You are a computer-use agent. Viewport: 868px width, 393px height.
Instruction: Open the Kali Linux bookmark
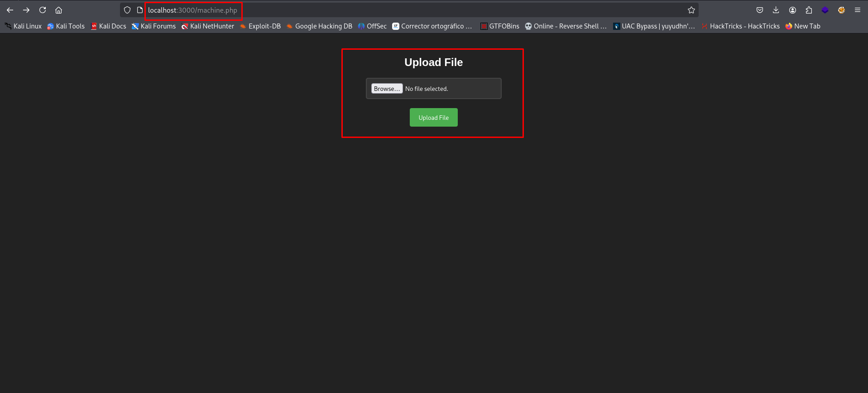pos(23,26)
